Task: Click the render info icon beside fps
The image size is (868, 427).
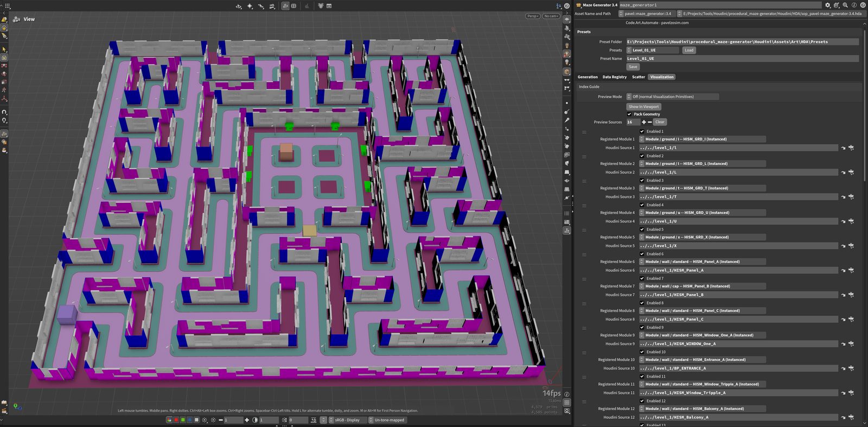Action: tap(566, 394)
